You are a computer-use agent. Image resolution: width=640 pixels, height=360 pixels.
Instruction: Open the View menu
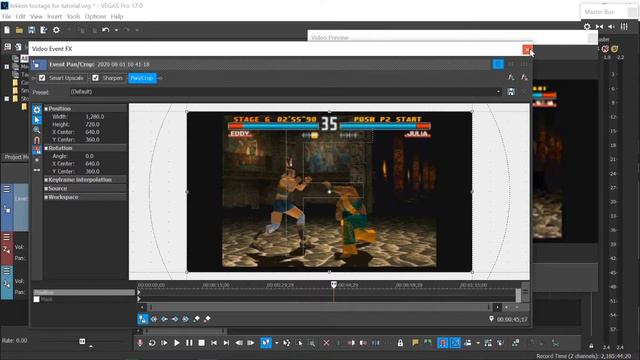pyautogui.click(x=36, y=17)
